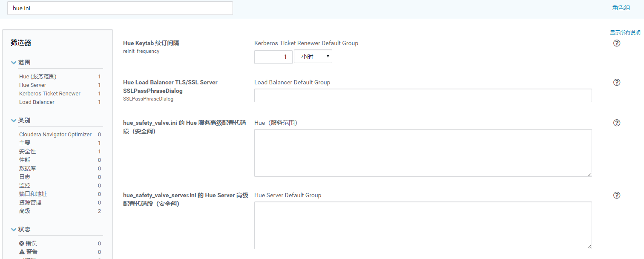
Task: Filter by 资源管理 category
Action: tap(30, 203)
